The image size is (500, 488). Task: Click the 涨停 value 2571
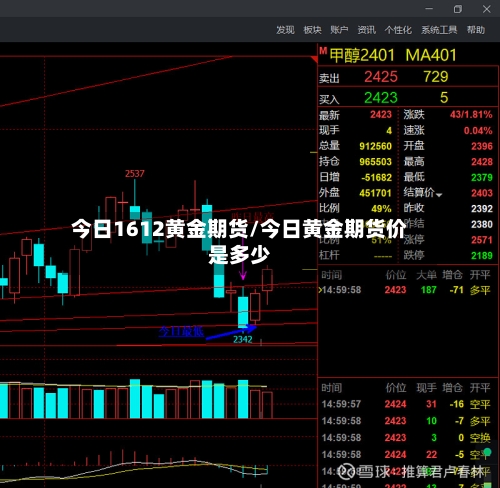(x=482, y=240)
